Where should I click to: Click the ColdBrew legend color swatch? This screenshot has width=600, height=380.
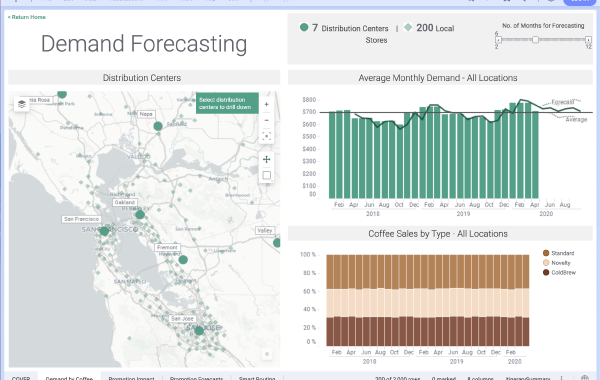[x=546, y=272]
